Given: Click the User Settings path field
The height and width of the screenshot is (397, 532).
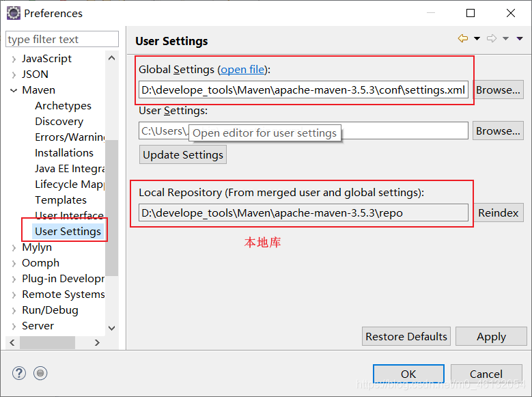Looking at the screenshot, I should pos(303,131).
